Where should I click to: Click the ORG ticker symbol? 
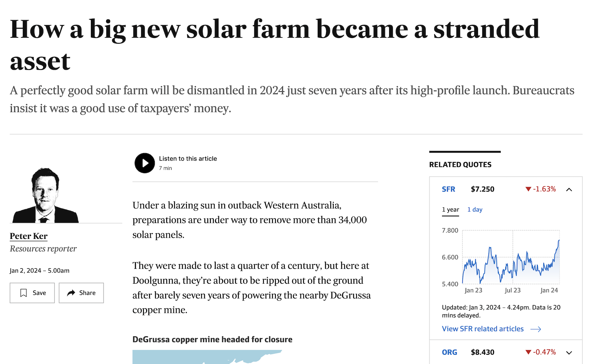449,352
